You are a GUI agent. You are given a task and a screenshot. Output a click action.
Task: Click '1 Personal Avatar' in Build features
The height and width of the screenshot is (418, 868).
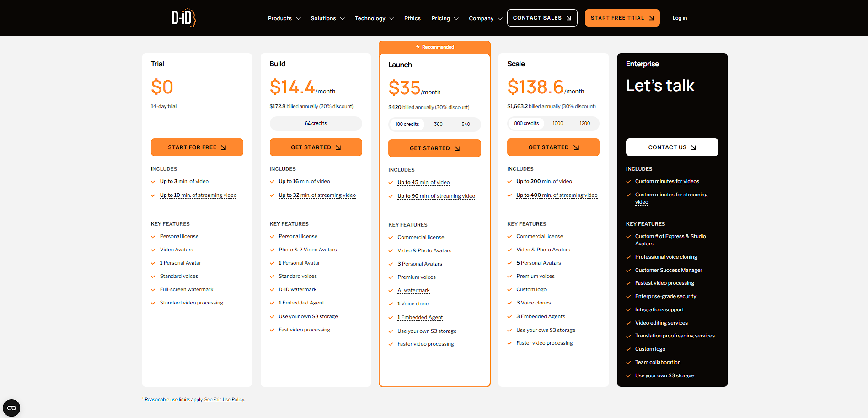coord(299,263)
